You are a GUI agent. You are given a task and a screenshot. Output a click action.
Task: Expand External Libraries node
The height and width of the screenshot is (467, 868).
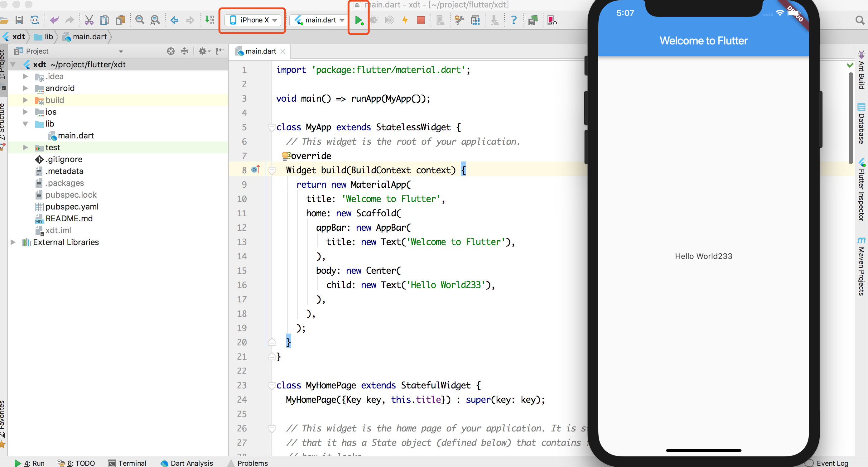(x=13, y=242)
